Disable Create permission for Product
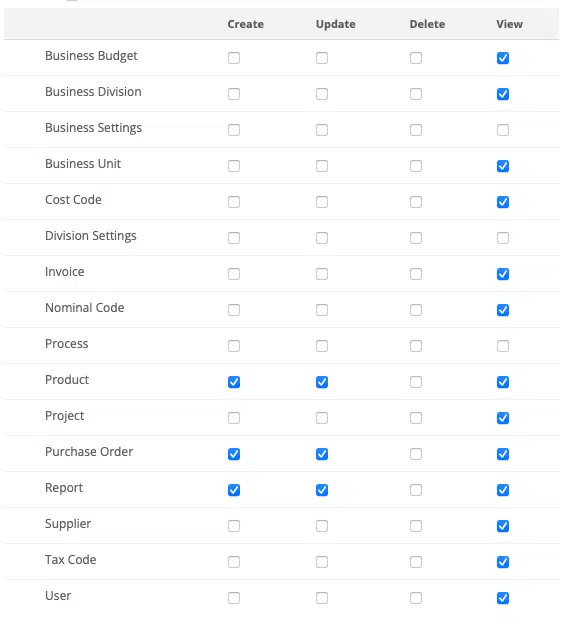Image resolution: width=571 pixels, height=637 pixels. [234, 382]
